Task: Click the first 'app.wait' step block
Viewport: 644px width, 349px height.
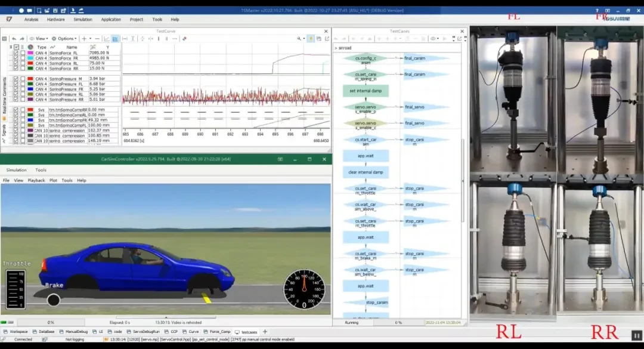Action: coord(366,156)
